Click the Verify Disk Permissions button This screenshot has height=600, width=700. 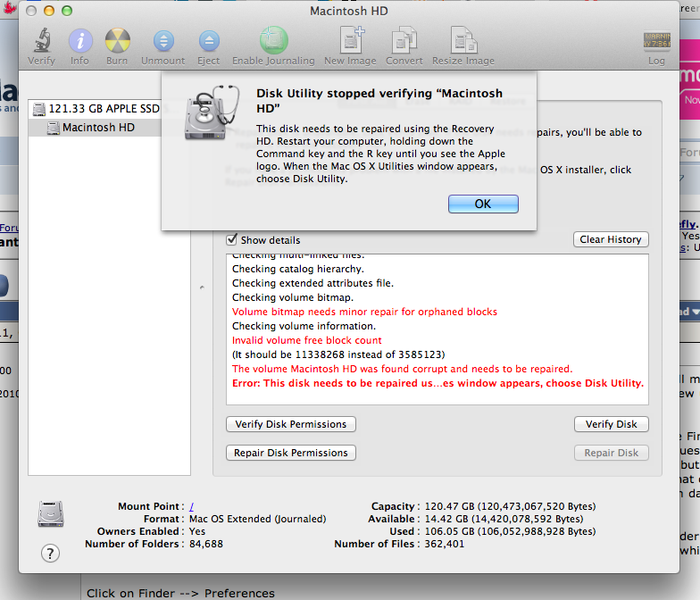pos(291,424)
